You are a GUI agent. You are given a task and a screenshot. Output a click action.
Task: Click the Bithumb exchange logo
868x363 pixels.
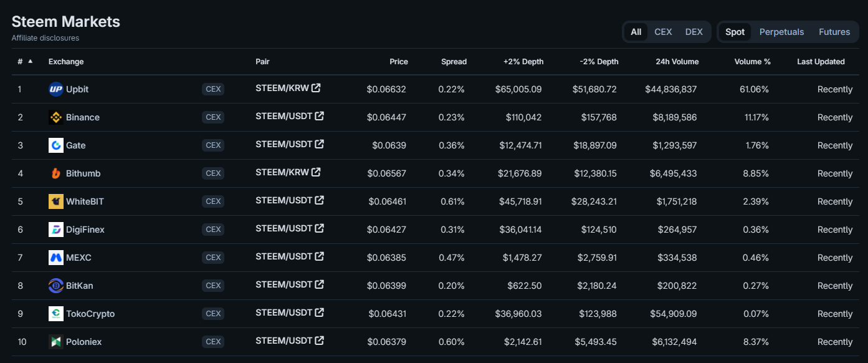(56, 173)
